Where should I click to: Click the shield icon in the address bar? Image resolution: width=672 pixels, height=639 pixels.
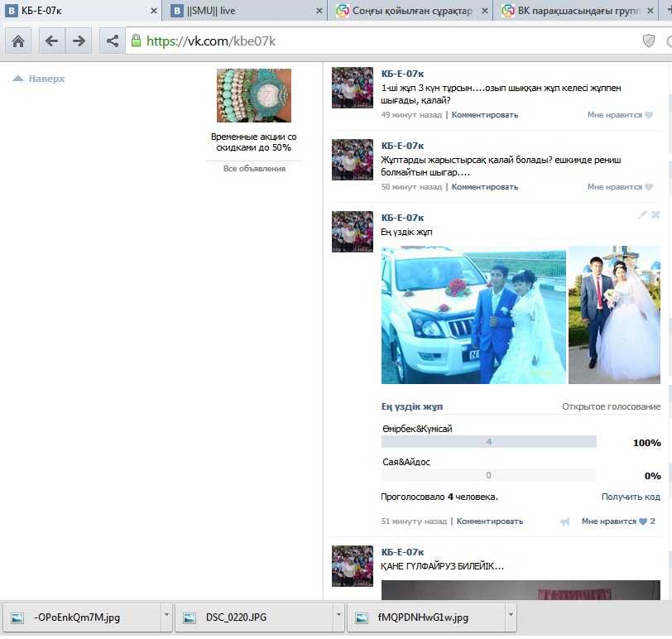tap(649, 41)
